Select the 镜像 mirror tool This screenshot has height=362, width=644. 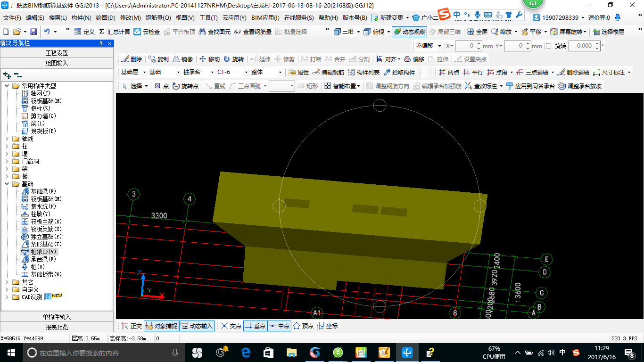coord(182,59)
